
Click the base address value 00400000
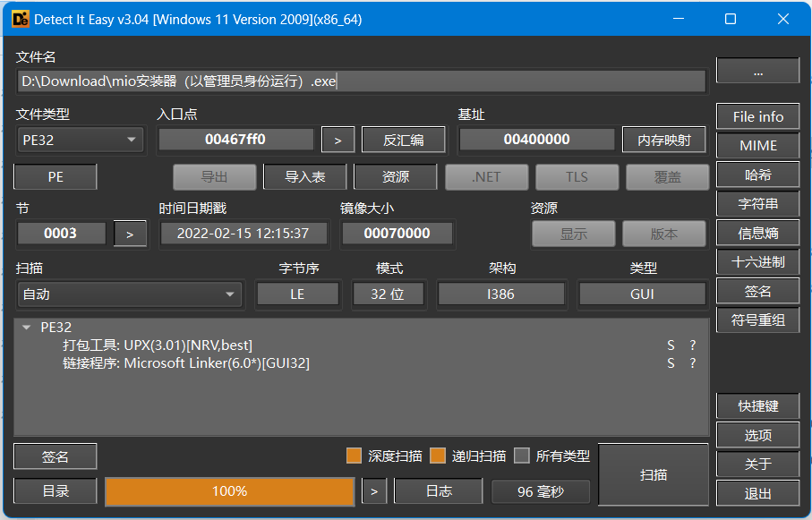coord(537,140)
